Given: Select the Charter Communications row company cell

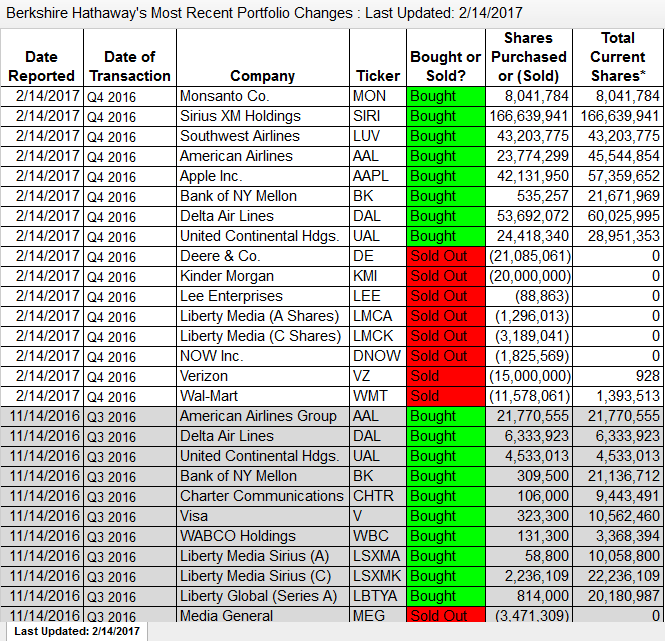Looking at the screenshot, I should pos(263,496).
